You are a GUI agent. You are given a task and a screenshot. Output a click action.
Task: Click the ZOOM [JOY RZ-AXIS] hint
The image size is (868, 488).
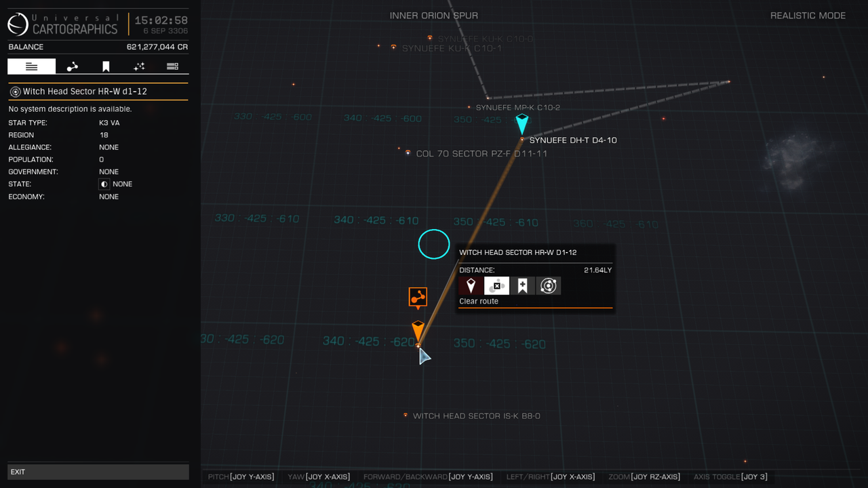point(644,477)
